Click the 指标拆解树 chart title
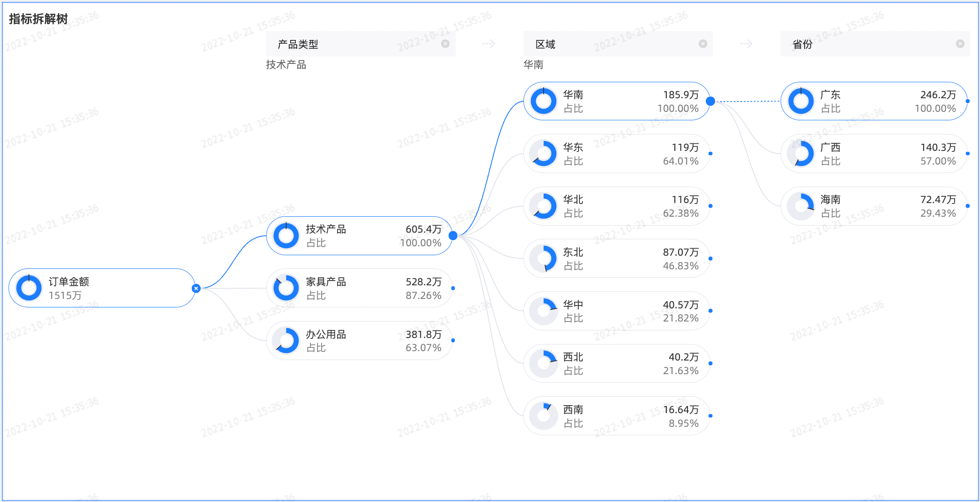980x502 pixels. tap(38, 19)
